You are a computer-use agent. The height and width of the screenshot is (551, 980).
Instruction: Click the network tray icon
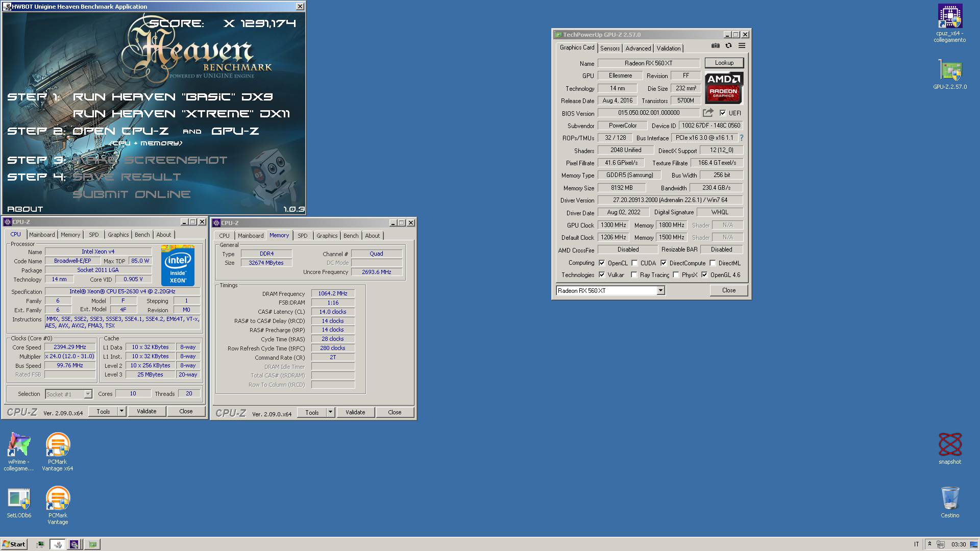[x=941, y=544]
